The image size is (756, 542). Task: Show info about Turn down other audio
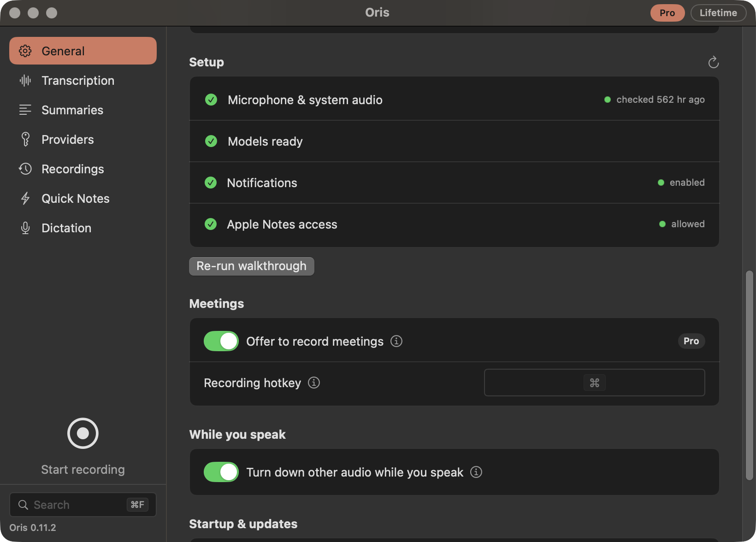(476, 472)
